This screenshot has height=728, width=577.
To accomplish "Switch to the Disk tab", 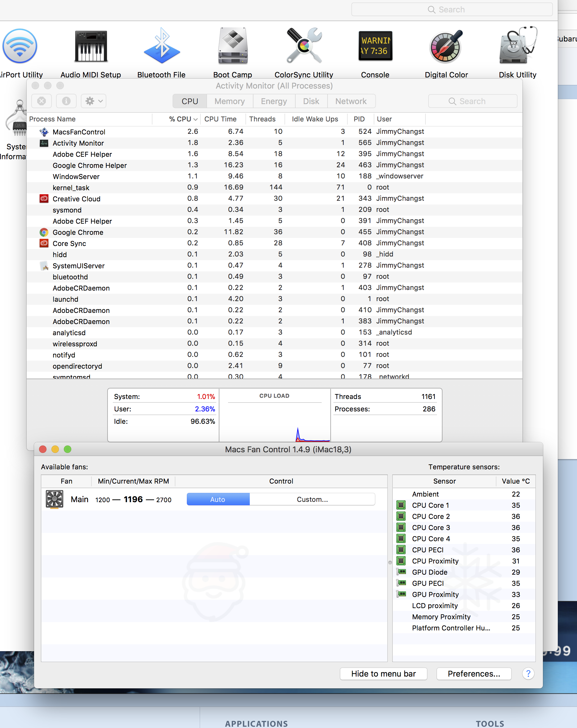I will tap(311, 101).
